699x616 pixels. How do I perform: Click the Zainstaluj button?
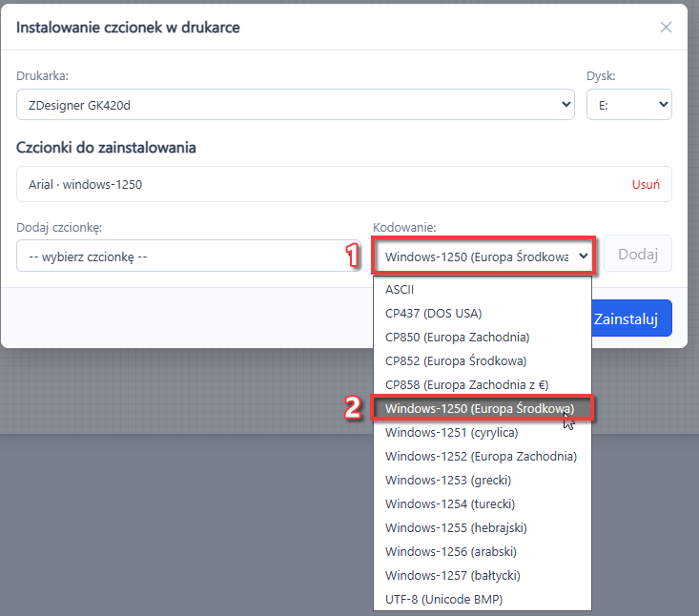tap(630, 318)
